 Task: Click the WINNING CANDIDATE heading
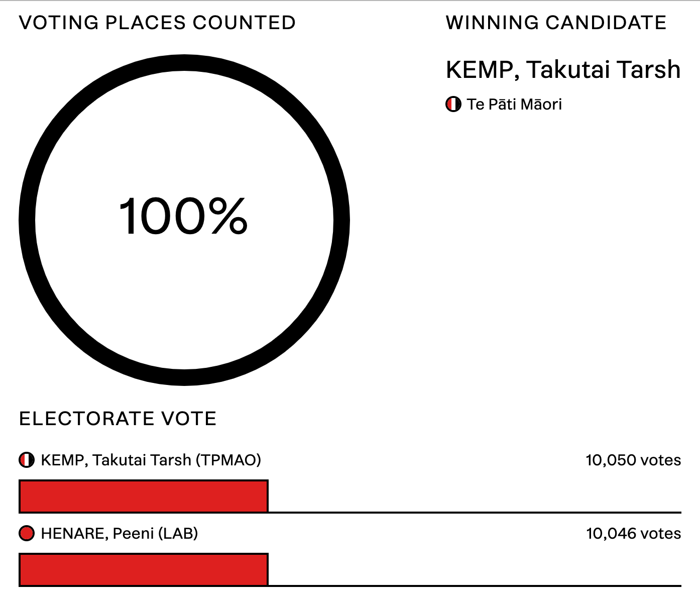(x=556, y=23)
